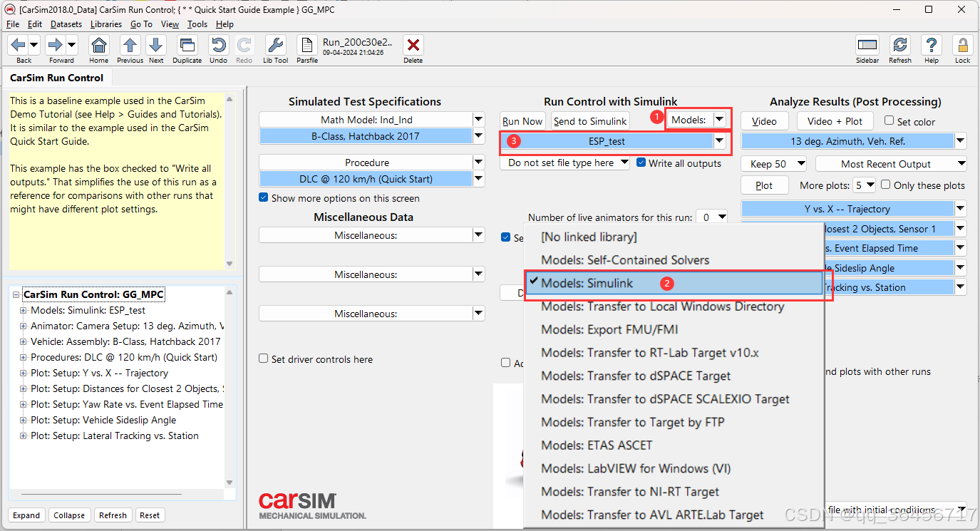Click the Video + Plot button
980x531 pixels.
tap(835, 121)
